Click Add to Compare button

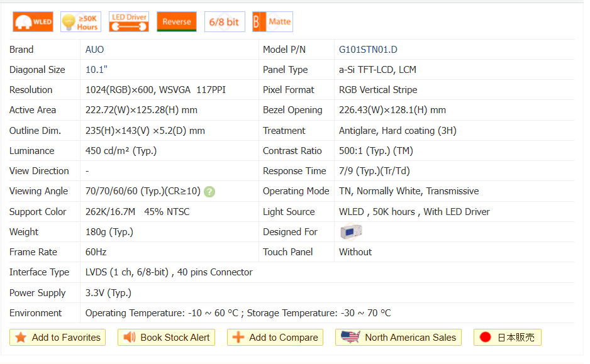point(276,338)
